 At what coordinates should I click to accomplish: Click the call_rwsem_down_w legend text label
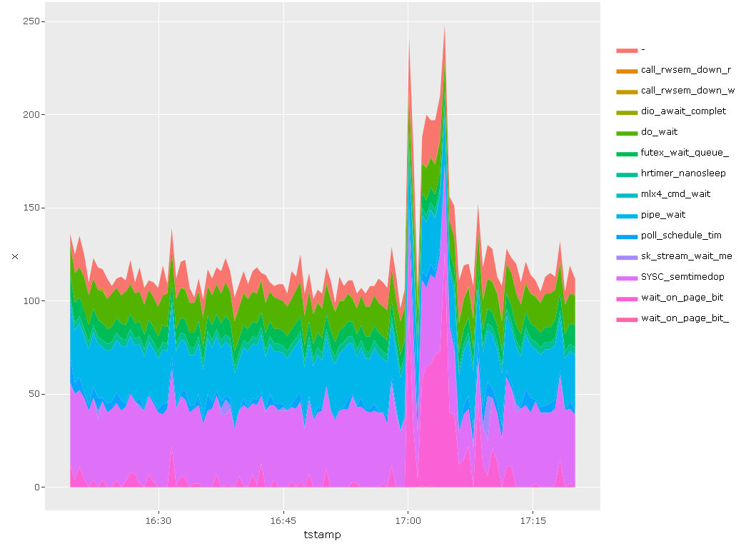[x=687, y=91]
